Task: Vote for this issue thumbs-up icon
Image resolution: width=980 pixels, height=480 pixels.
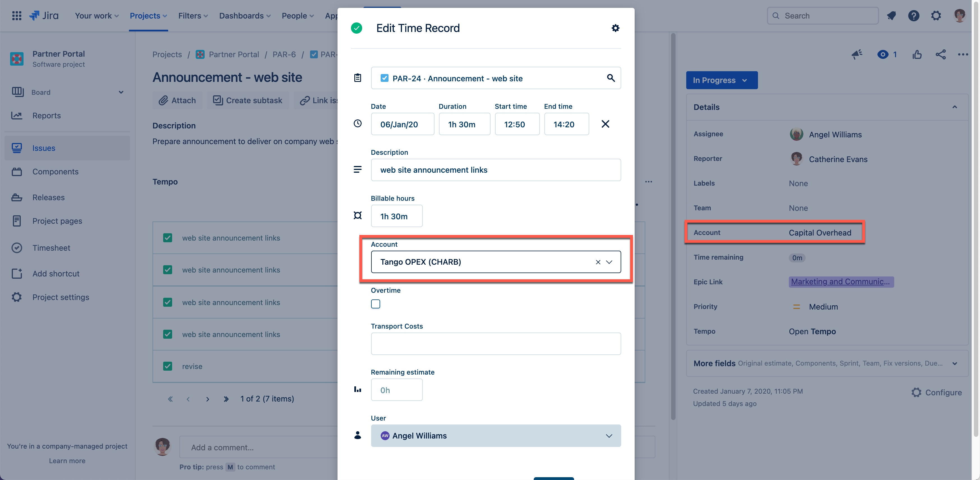Action: tap(917, 54)
